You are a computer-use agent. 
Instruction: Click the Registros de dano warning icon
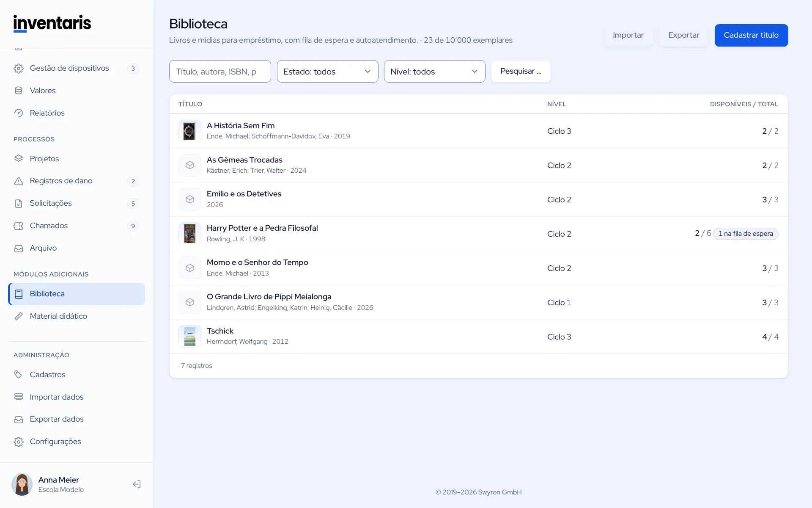point(19,181)
